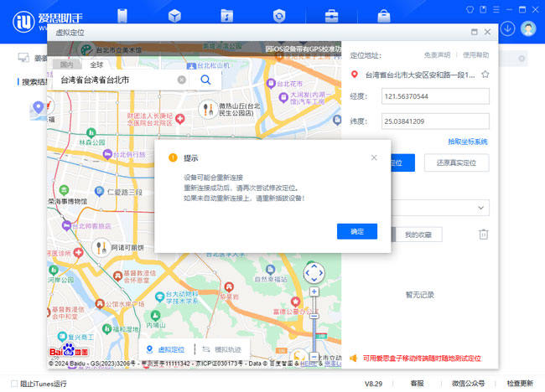
Task: Click the 台北花市 map marker
Action: (271, 84)
